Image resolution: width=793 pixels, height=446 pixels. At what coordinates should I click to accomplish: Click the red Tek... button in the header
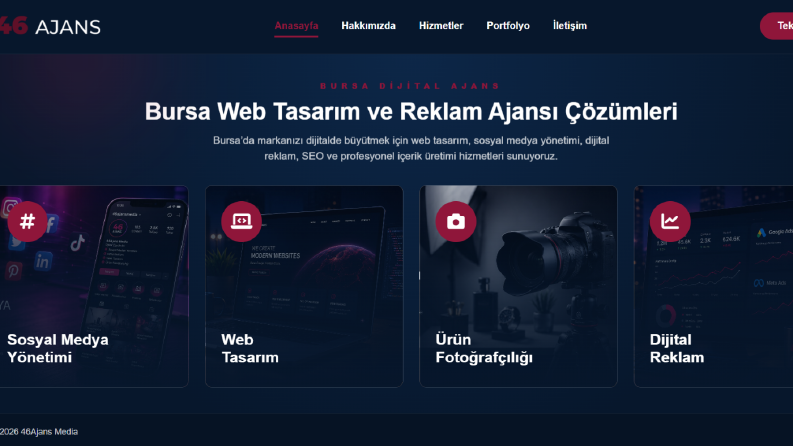(x=777, y=26)
